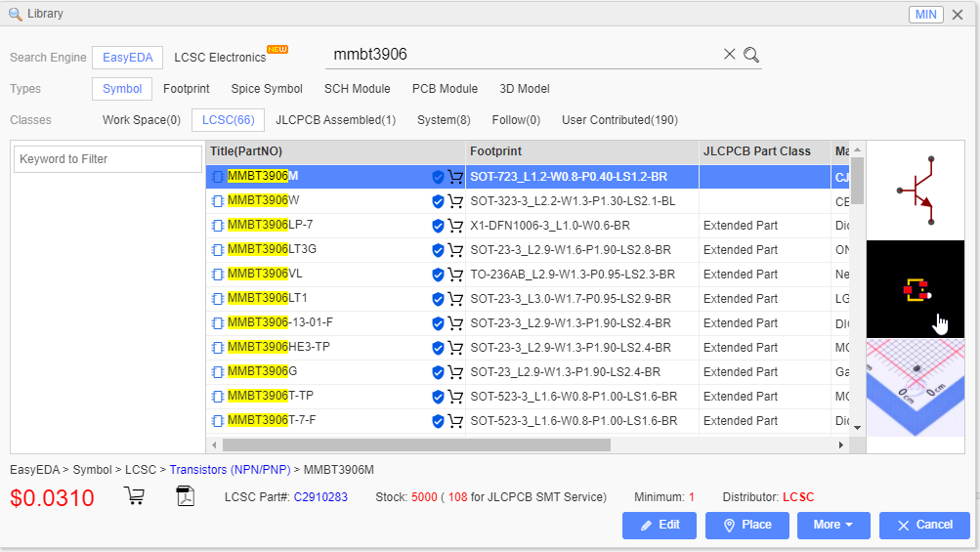Sort by Title(PartNO) column header
The width and height of the screenshot is (980, 552).
(x=336, y=151)
